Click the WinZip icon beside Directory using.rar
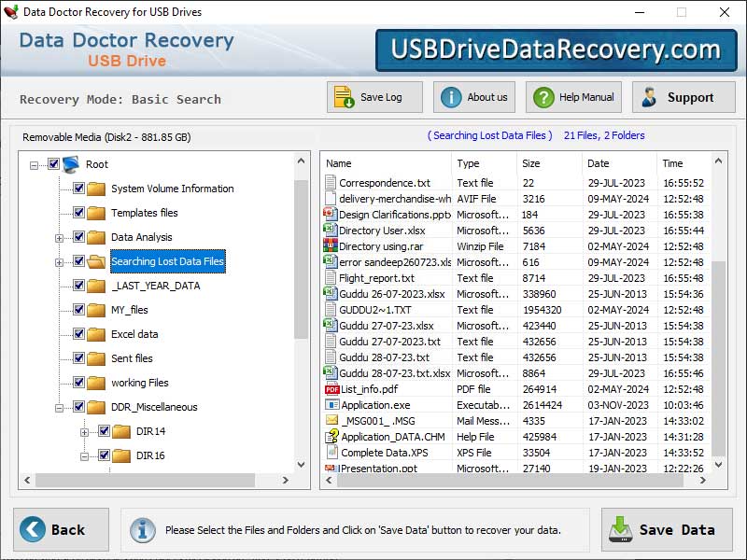This screenshot has width=747, height=560. tap(329, 245)
